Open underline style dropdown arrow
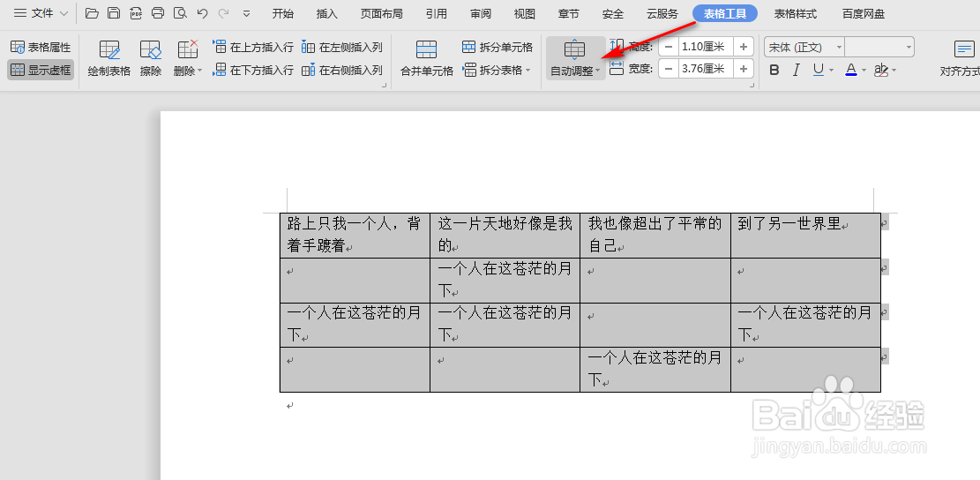 [832, 71]
